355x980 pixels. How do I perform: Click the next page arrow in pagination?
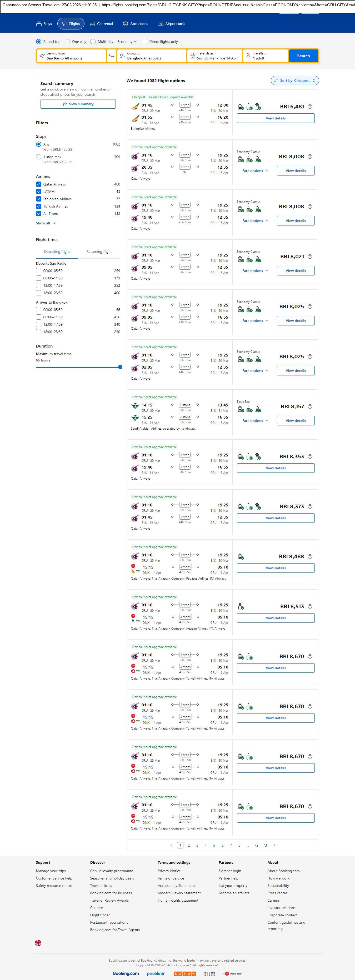click(x=274, y=845)
